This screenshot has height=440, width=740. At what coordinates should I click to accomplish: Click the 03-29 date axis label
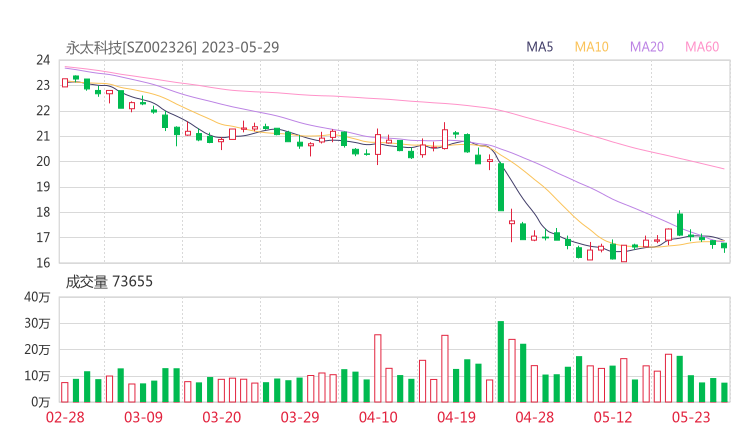click(300, 417)
